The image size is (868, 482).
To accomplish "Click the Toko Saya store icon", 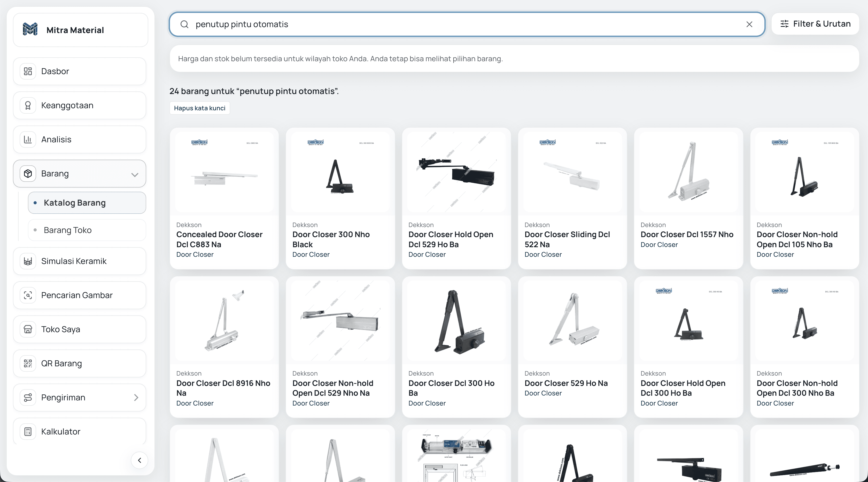I will [28, 329].
